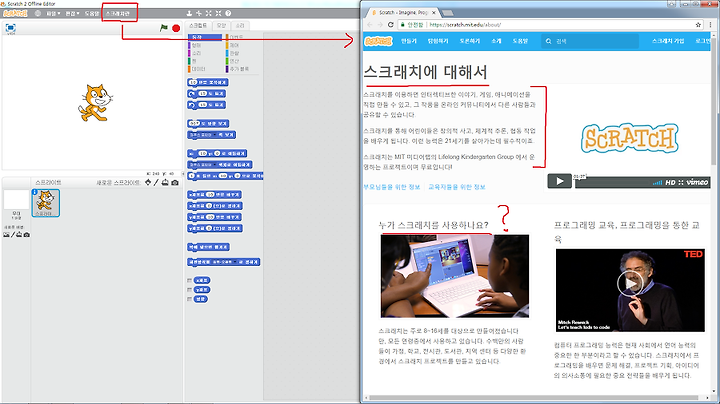Go back in Chrome browser
The height and width of the screenshot is (404, 720).
point(370,24)
